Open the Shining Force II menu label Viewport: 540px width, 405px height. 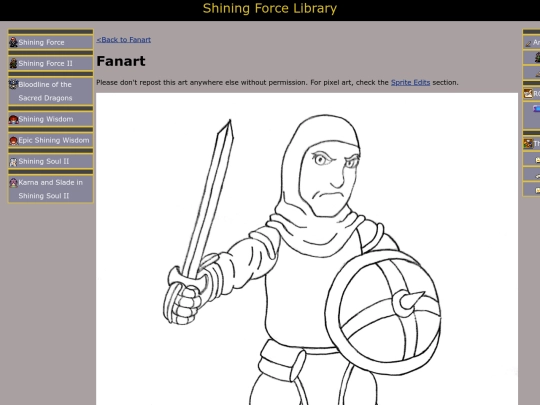pyautogui.click(x=45, y=63)
